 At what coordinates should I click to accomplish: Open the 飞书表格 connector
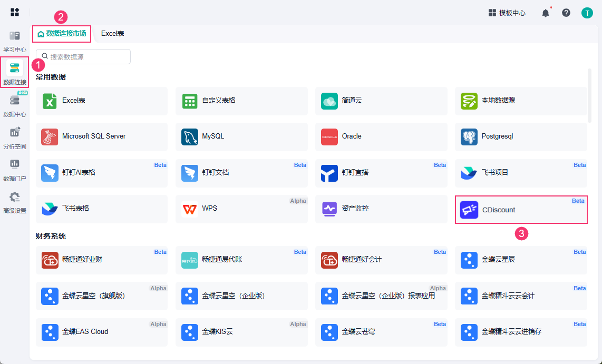102,209
